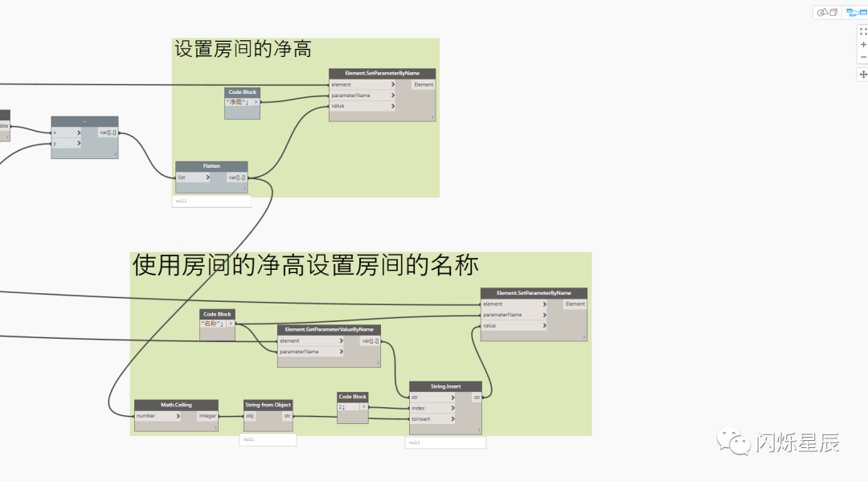Expand the number input chevron on Math.Ceiling
This screenshot has height=481, width=868.
tap(178, 416)
